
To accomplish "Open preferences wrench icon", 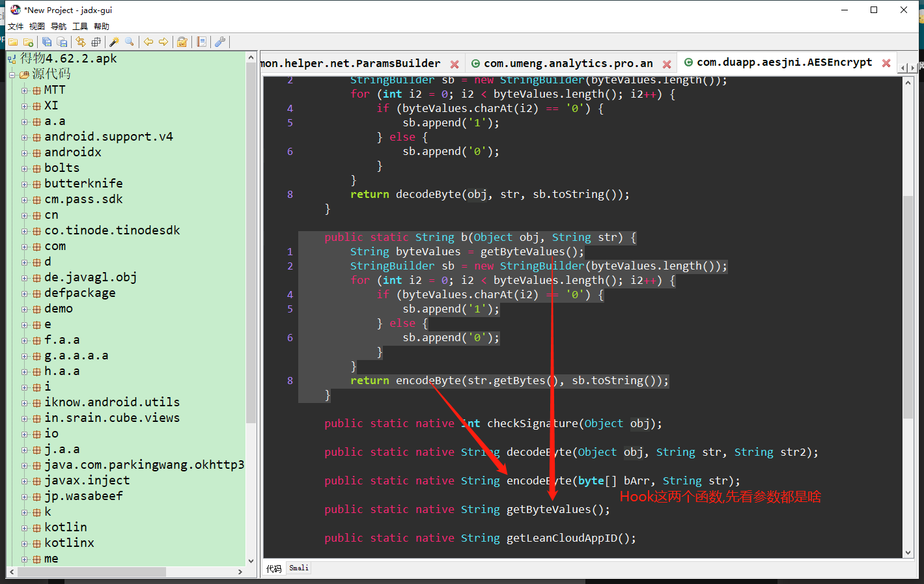I will 220,42.
